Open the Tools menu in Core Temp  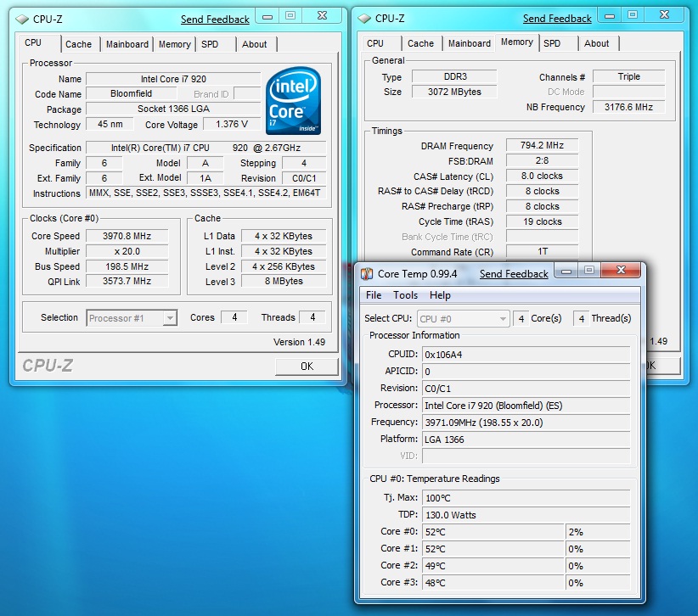[405, 295]
